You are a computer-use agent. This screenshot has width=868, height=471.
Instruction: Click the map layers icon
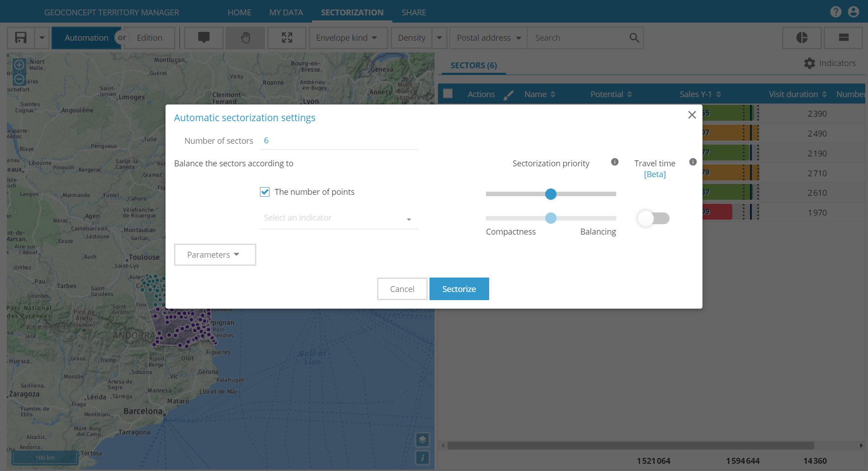tap(422, 439)
